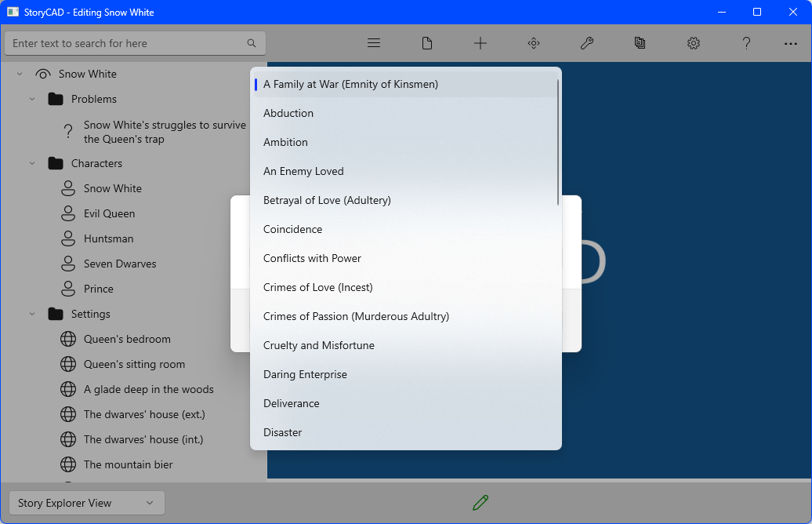Open the Reports icon in toolbar
The width and height of the screenshot is (812, 524).
640,43
